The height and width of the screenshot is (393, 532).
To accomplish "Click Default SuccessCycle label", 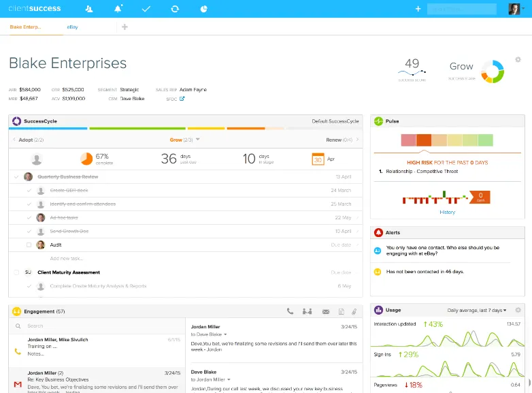I will [335, 121].
